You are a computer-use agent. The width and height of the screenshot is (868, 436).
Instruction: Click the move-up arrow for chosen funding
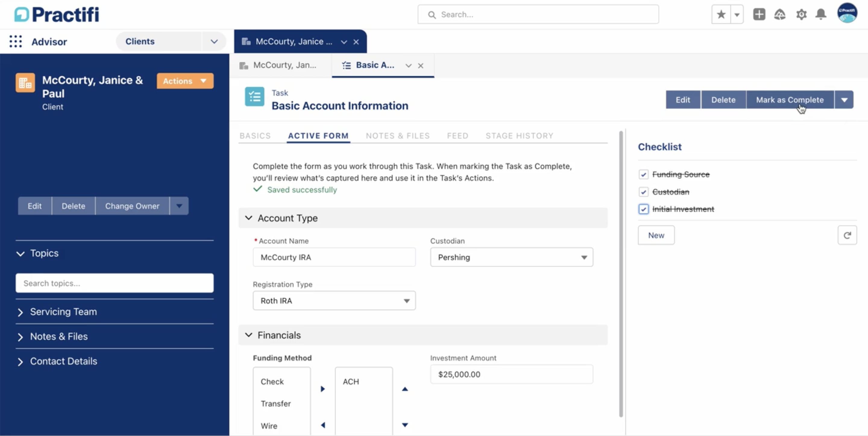405,389
